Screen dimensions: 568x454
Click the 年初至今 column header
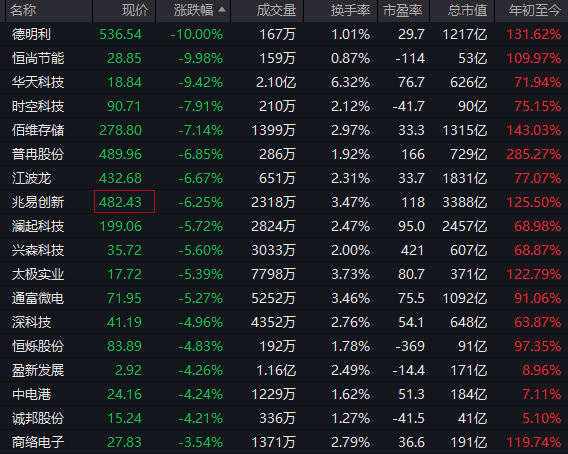click(x=535, y=11)
